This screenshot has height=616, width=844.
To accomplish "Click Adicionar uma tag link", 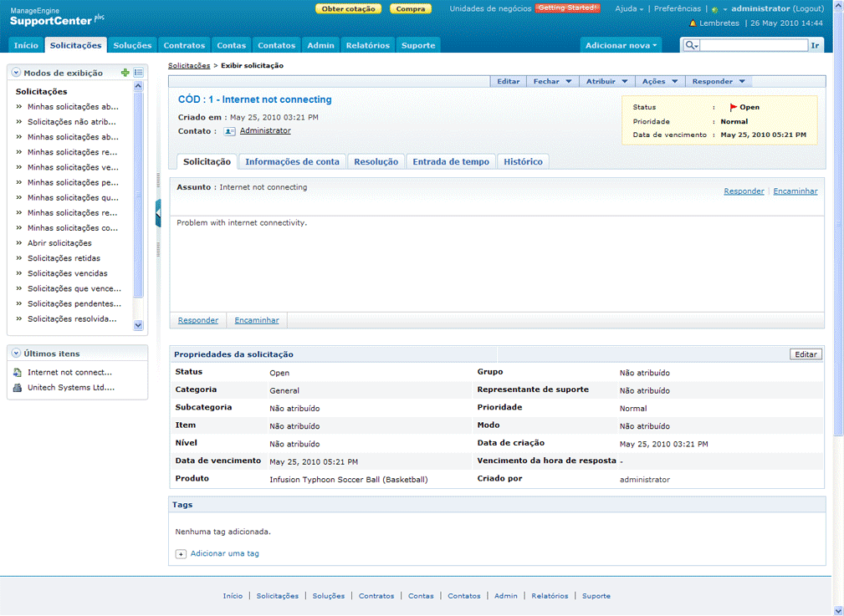I will point(224,553).
